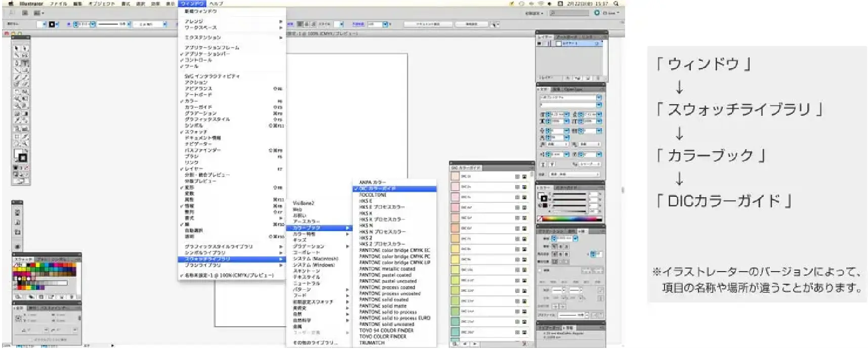Select the Type (T) tool

(x=25, y=63)
